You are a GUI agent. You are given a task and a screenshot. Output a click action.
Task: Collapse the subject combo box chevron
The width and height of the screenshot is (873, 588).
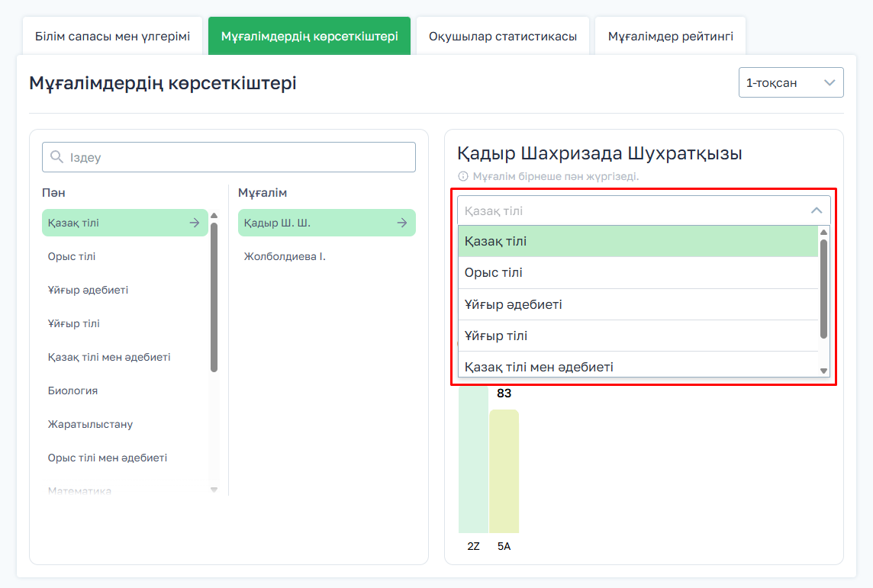[x=816, y=210]
